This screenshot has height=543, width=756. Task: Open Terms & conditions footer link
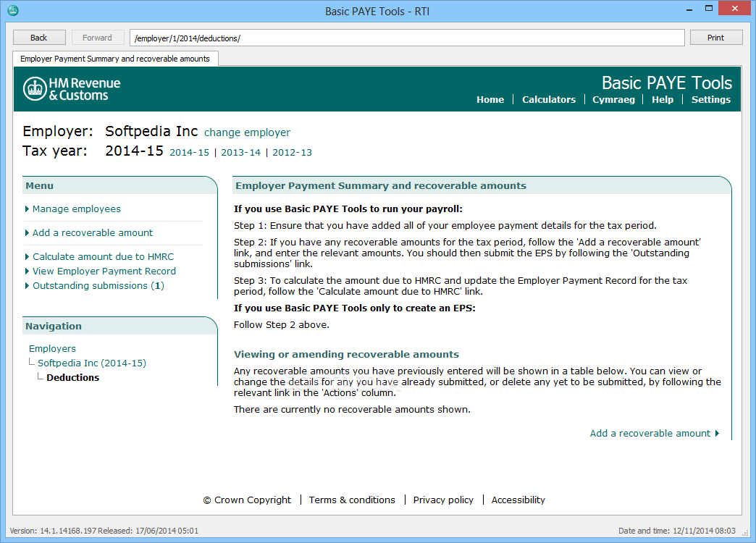[352, 500]
